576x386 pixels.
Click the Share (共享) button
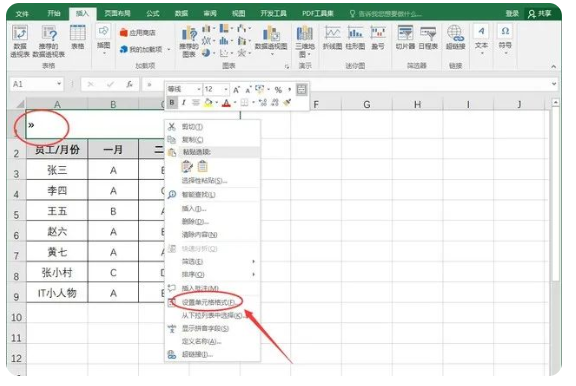[x=540, y=14]
